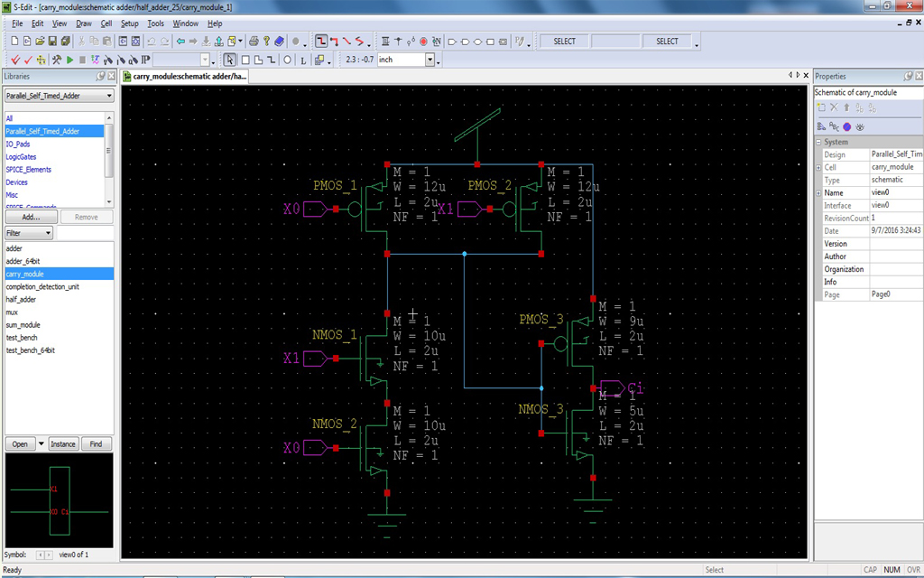Click the left SELECT mouse button indicator
924x578 pixels.
(564, 42)
